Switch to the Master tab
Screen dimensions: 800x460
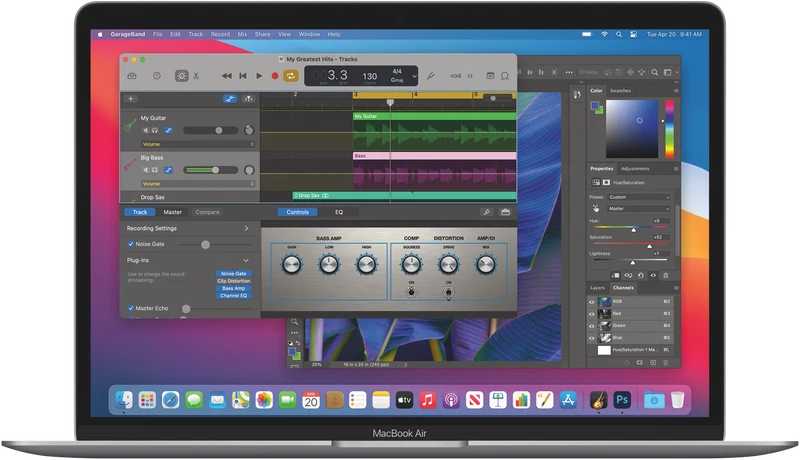[x=172, y=212]
